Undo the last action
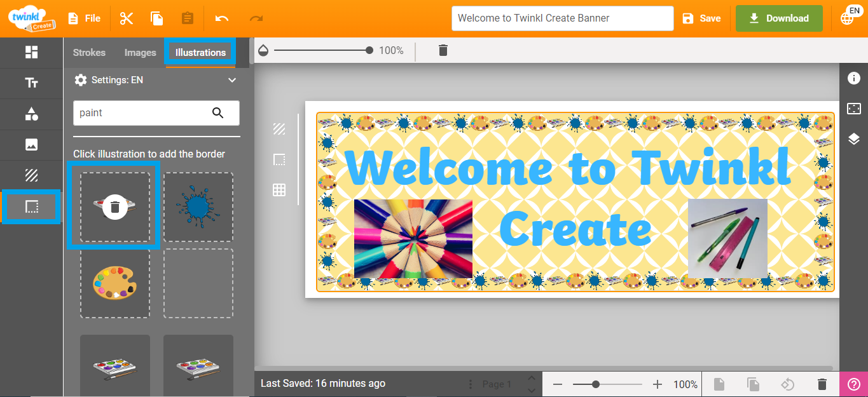868x397 pixels. click(x=223, y=18)
